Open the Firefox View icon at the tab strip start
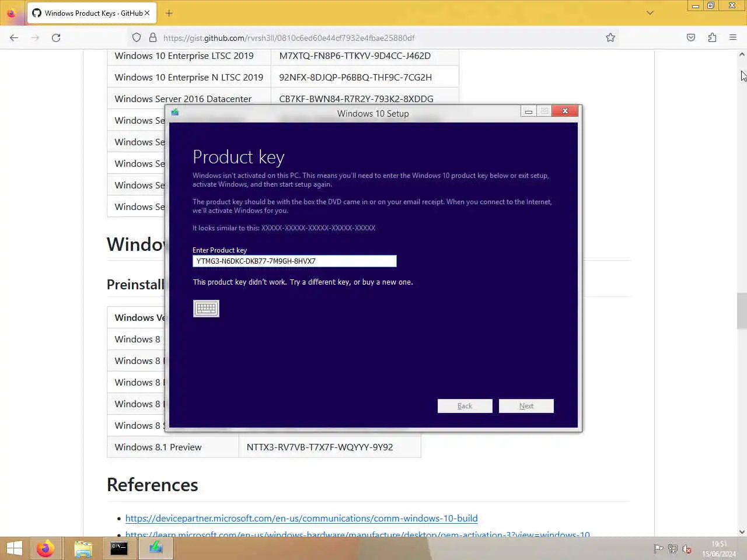This screenshot has height=560, width=747. click(x=11, y=13)
